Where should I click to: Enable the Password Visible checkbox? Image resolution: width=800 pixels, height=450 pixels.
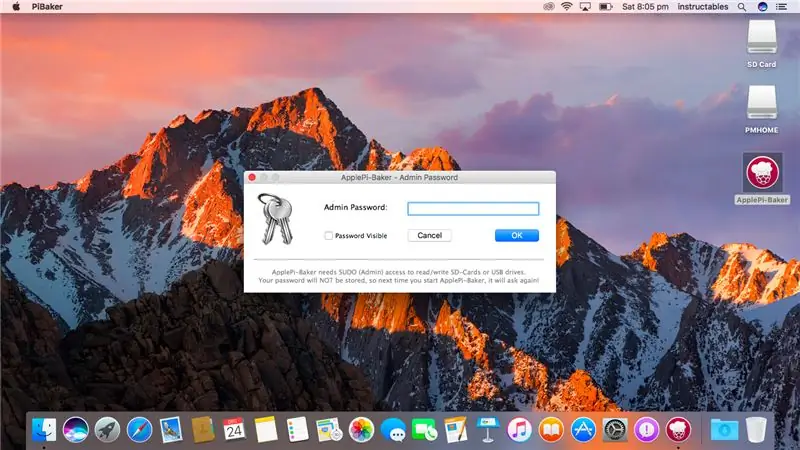[x=329, y=236]
